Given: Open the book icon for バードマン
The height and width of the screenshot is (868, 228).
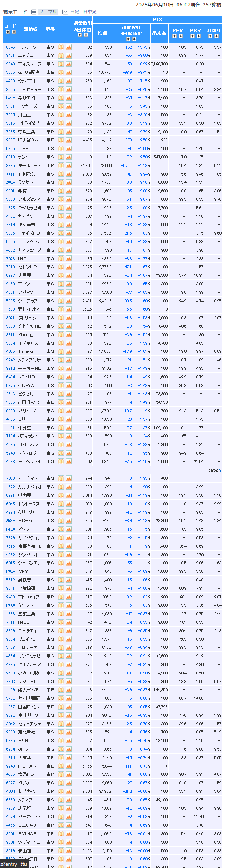Looking at the screenshot, I should pyautogui.click(x=61, y=478).
